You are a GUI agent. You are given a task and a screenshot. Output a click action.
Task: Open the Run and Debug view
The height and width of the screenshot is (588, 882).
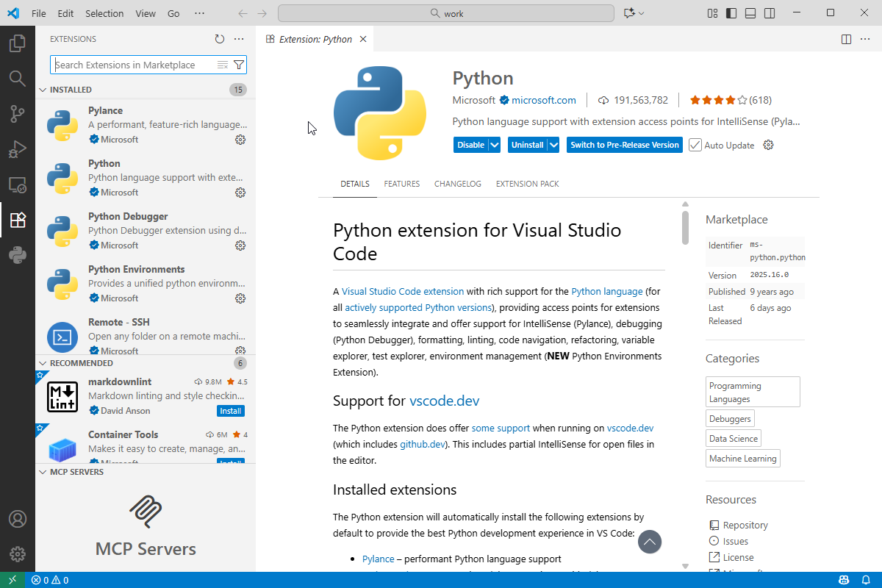[x=18, y=149]
